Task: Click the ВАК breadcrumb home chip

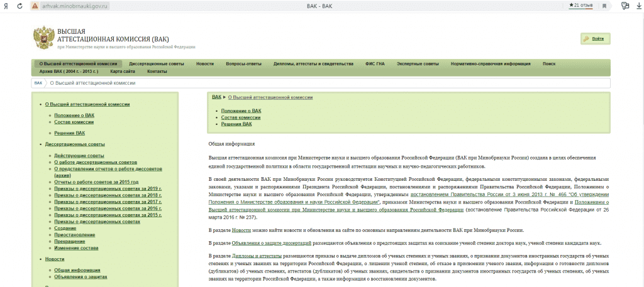Action: [x=38, y=83]
